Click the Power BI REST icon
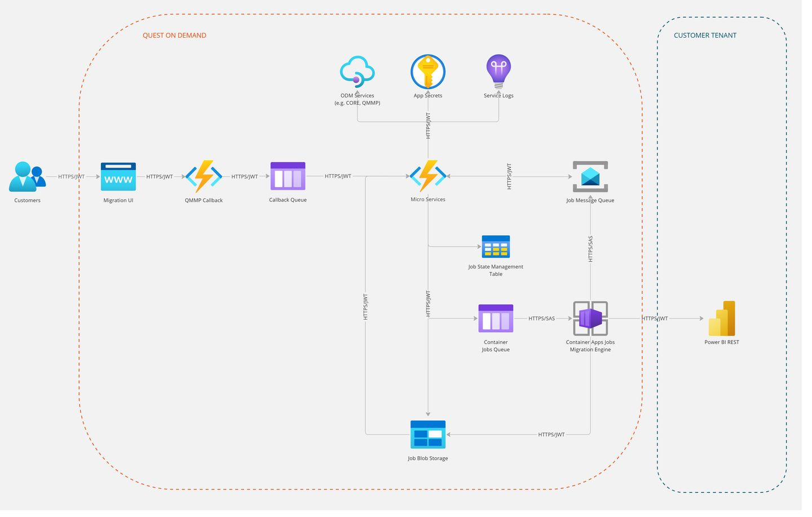 (722, 319)
